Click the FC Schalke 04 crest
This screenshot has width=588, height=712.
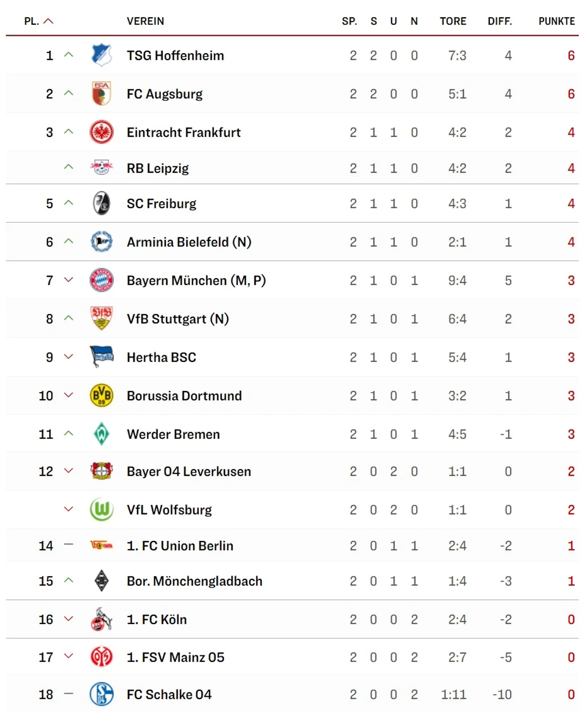pos(101,694)
